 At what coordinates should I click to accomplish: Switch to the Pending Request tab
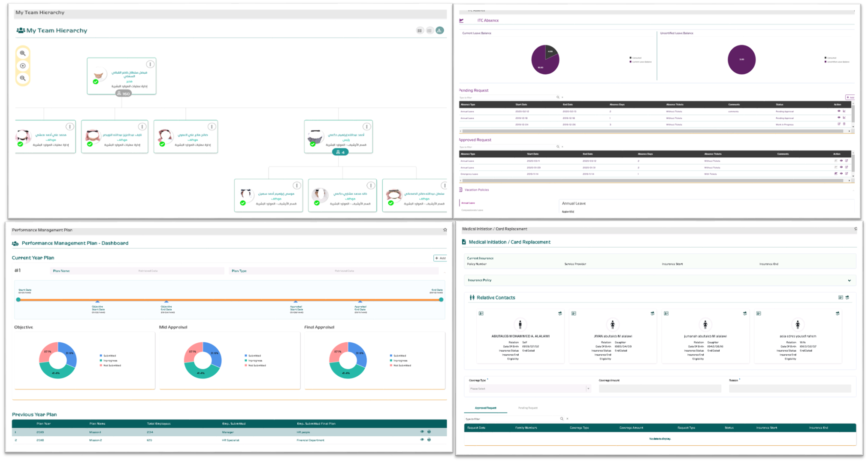pos(528,408)
